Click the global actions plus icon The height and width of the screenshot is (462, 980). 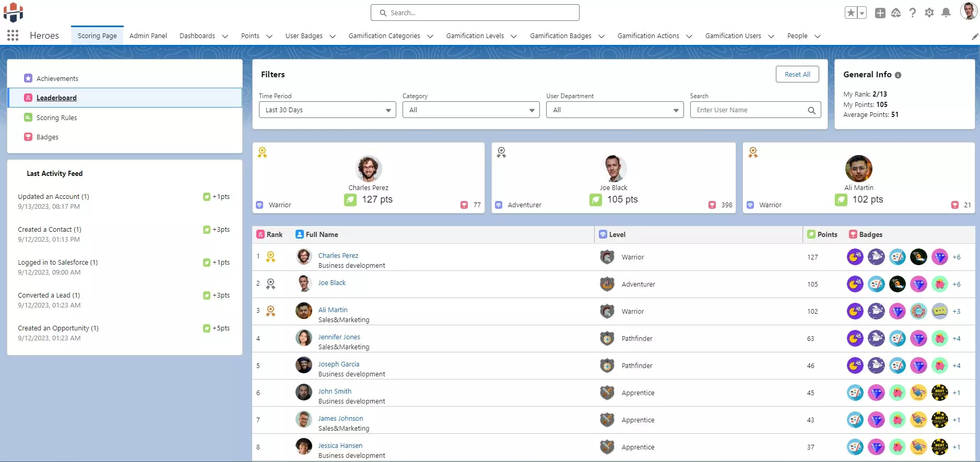click(x=880, y=13)
